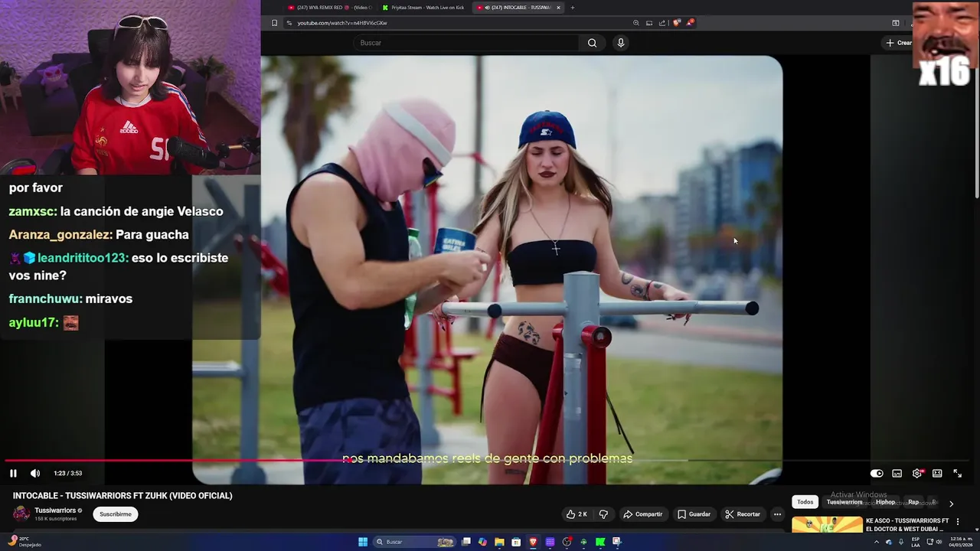The image size is (980, 551).
Task: Open Copilot from the taskbar
Action: pyautogui.click(x=482, y=542)
